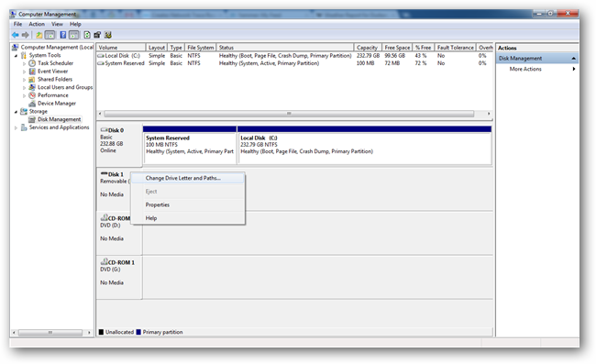Click the last toolbar icon with yellow check
Image resolution: width=596 pixels, height=364 pixels.
coord(108,35)
